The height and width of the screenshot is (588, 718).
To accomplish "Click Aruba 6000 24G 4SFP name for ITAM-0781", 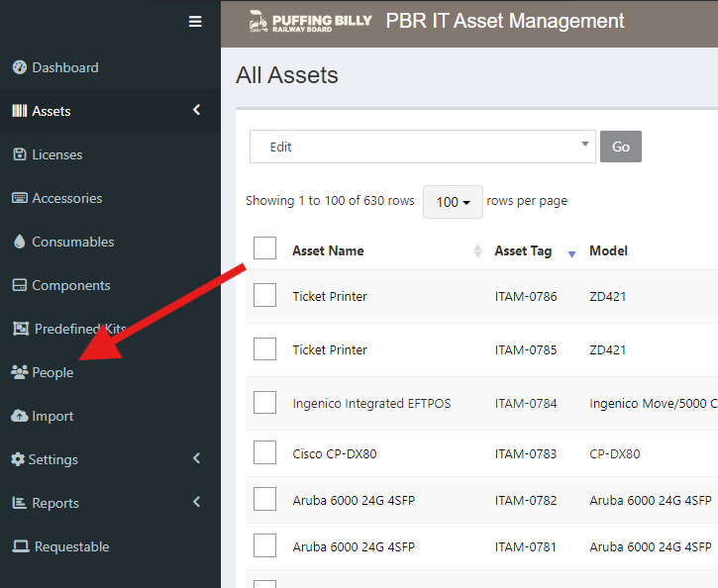I will (354, 546).
